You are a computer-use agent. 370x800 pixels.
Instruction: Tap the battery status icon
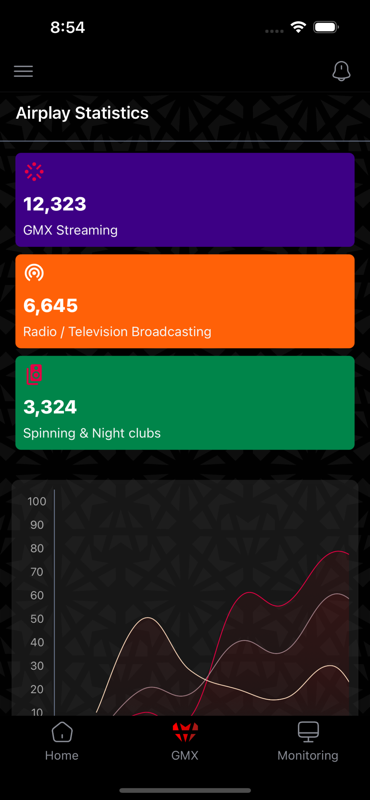pyautogui.click(x=327, y=27)
